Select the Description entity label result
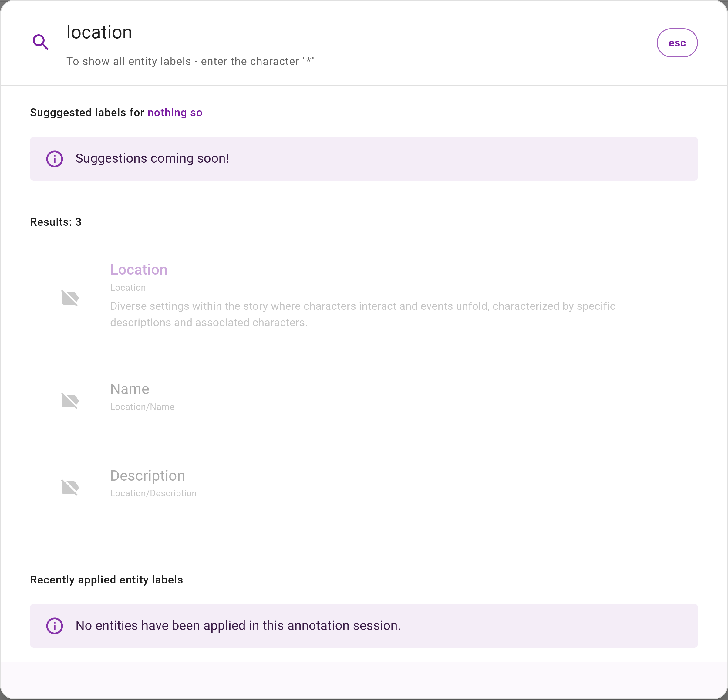This screenshot has width=728, height=700. tap(147, 475)
